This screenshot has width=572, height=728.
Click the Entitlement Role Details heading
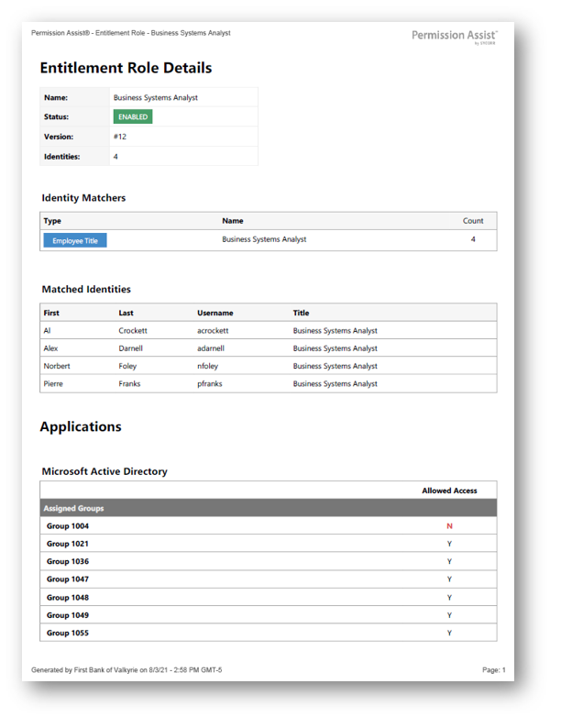point(126,68)
